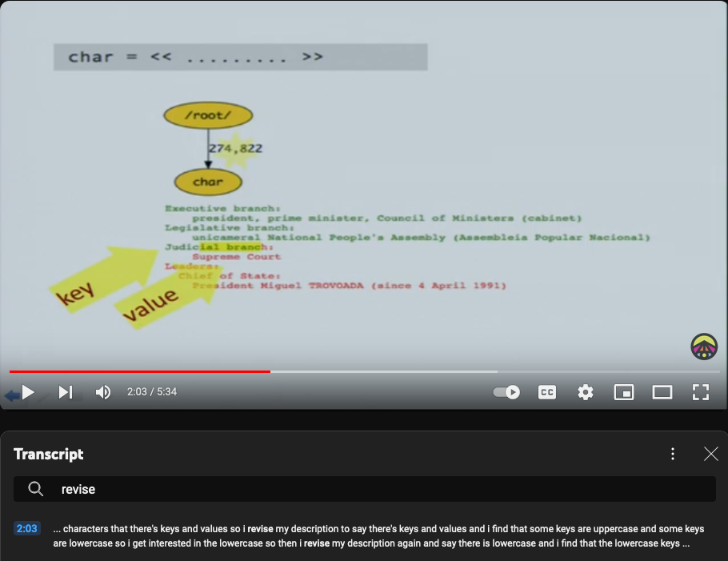Switch to miniplayer mode

624,392
